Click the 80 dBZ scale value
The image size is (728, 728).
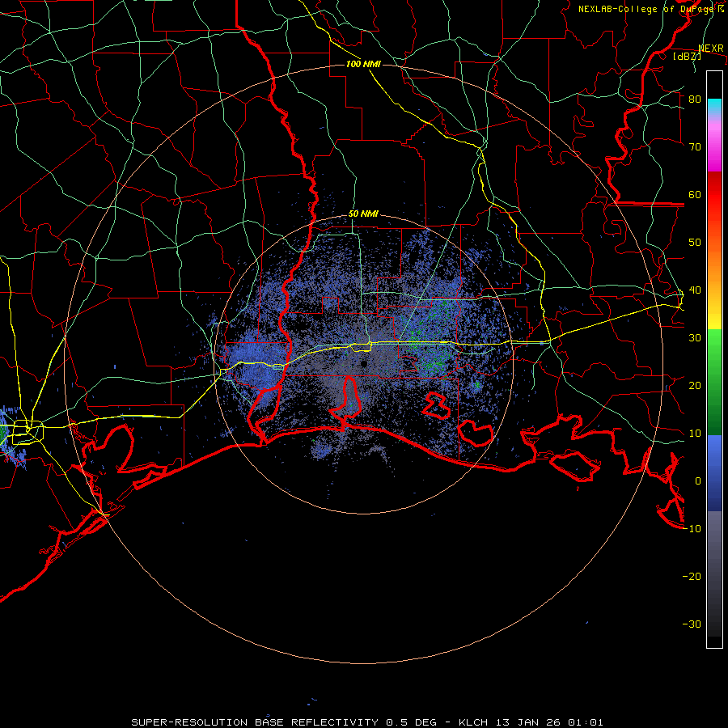coord(695,99)
